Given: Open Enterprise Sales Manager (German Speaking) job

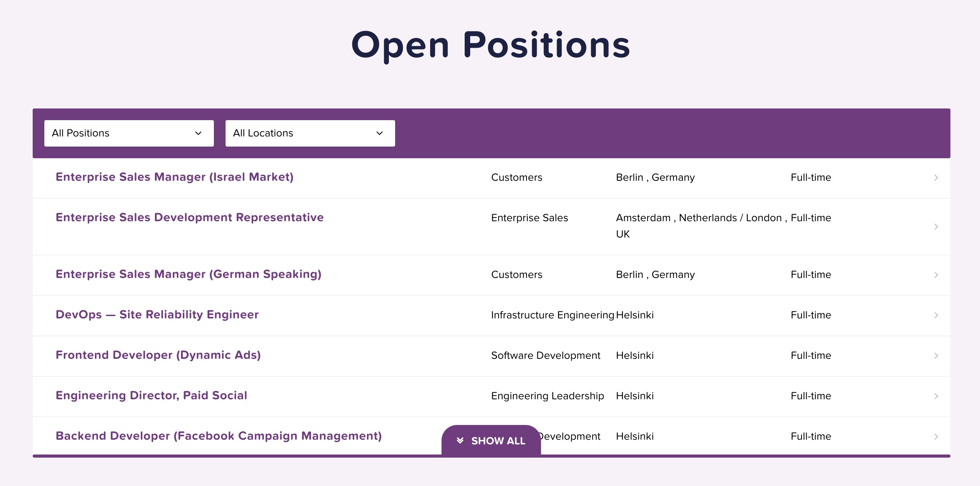Looking at the screenshot, I should 188,274.
